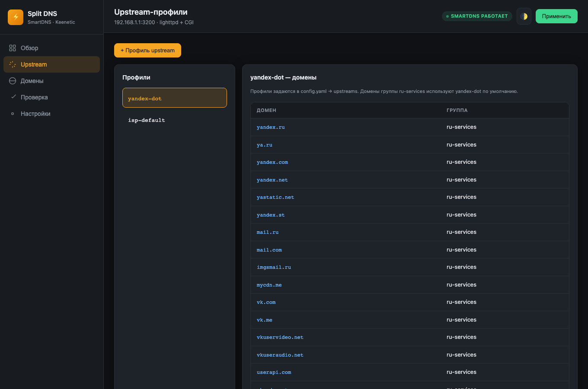Click the SmartDNS работает status badge
Viewport: 588px width, 389px height.
point(477,16)
